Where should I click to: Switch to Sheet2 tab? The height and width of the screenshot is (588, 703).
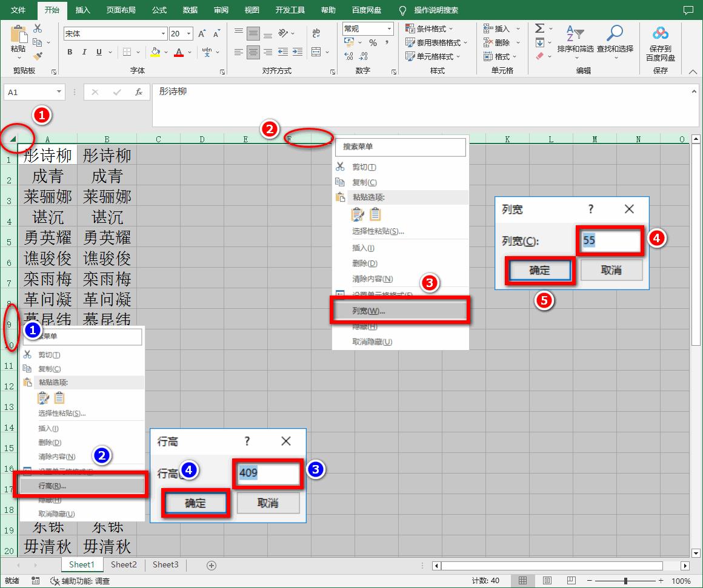click(124, 565)
